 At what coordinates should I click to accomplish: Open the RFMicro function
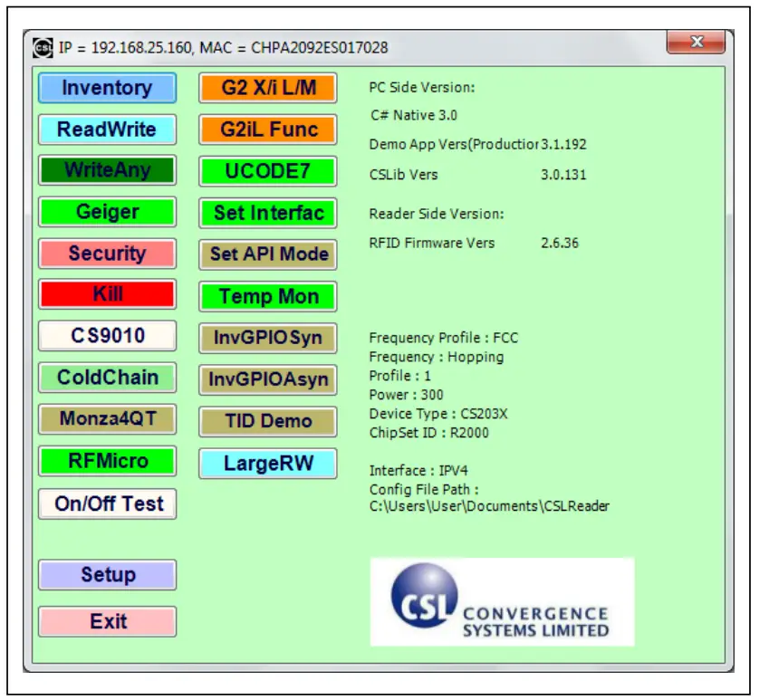coord(106,461)
